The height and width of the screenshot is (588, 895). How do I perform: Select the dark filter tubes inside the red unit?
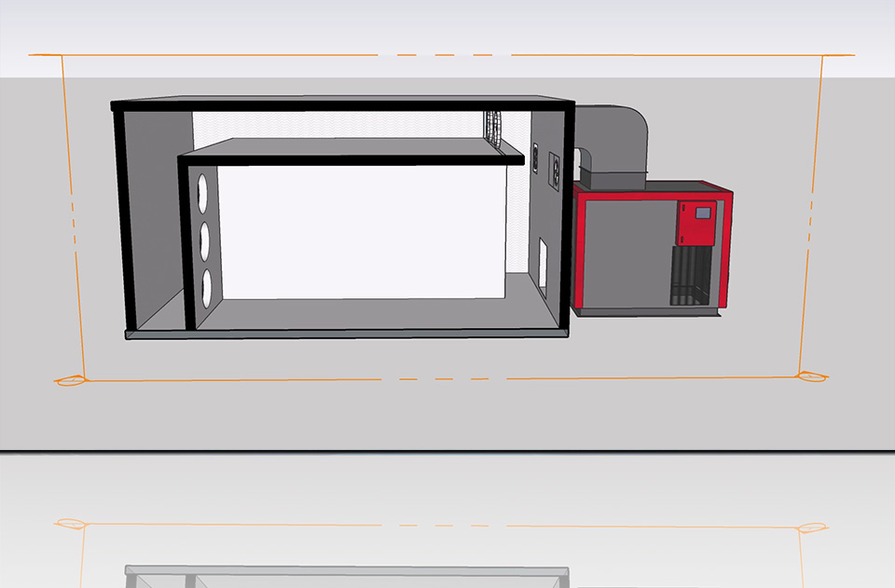pyautogui.click(x=689, y=277)
